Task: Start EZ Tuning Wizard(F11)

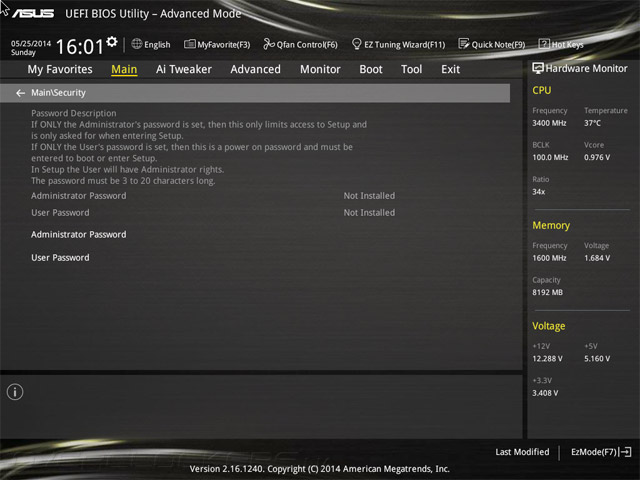Action: (x=404, y=44)
